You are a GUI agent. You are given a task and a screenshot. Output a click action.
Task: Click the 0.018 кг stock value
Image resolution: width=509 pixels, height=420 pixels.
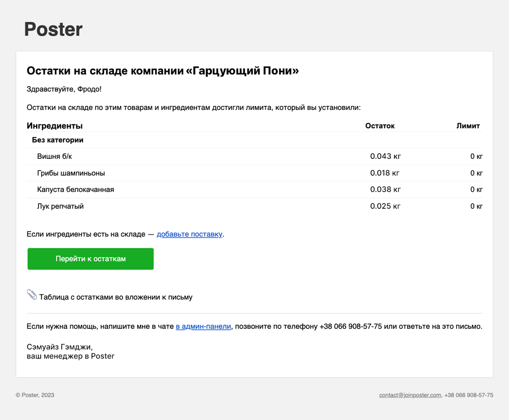pyautogui.click(x=385, y=173)
